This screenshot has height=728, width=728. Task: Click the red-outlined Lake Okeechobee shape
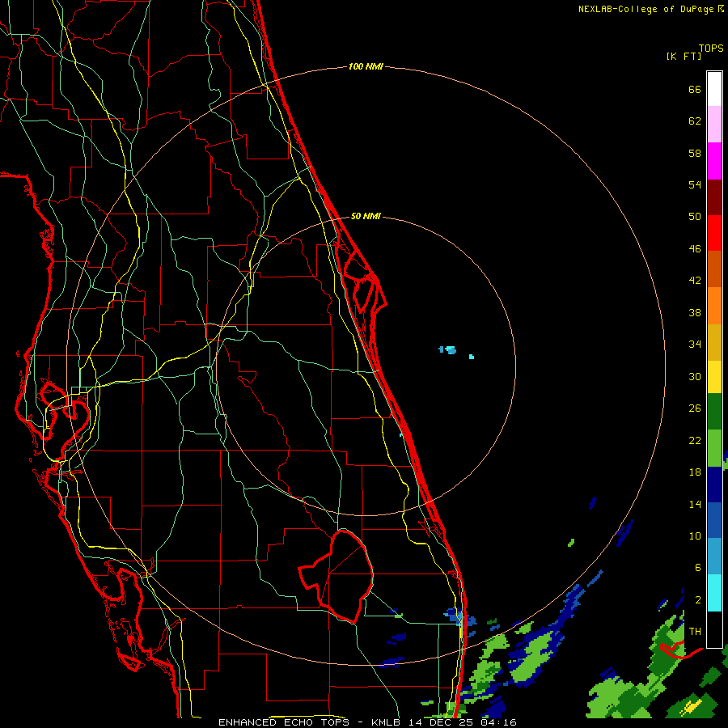[x=336, y=576]
